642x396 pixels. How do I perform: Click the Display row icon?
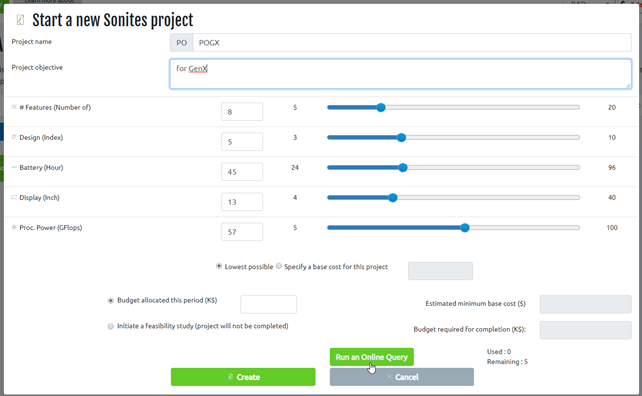(14, 197)
